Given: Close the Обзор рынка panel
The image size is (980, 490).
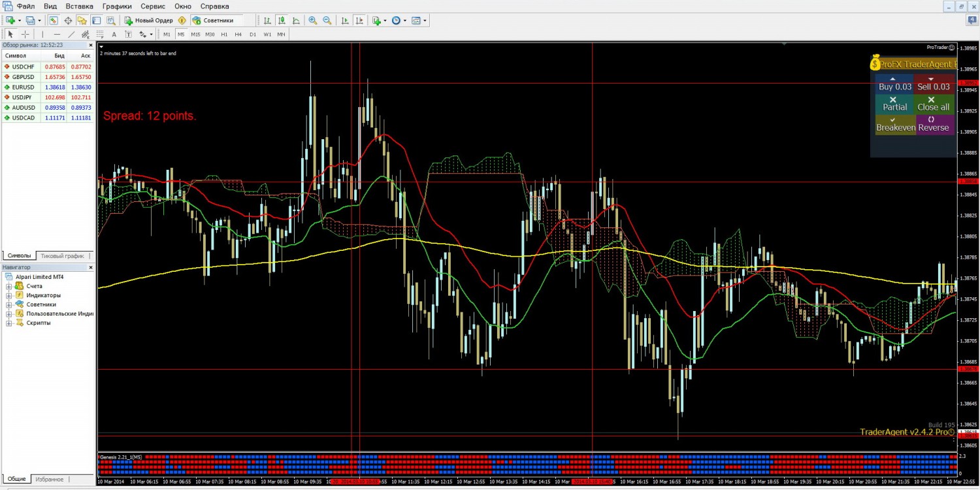Looking at the screenshot, I should pyautogui.click(x=90, y=45).
